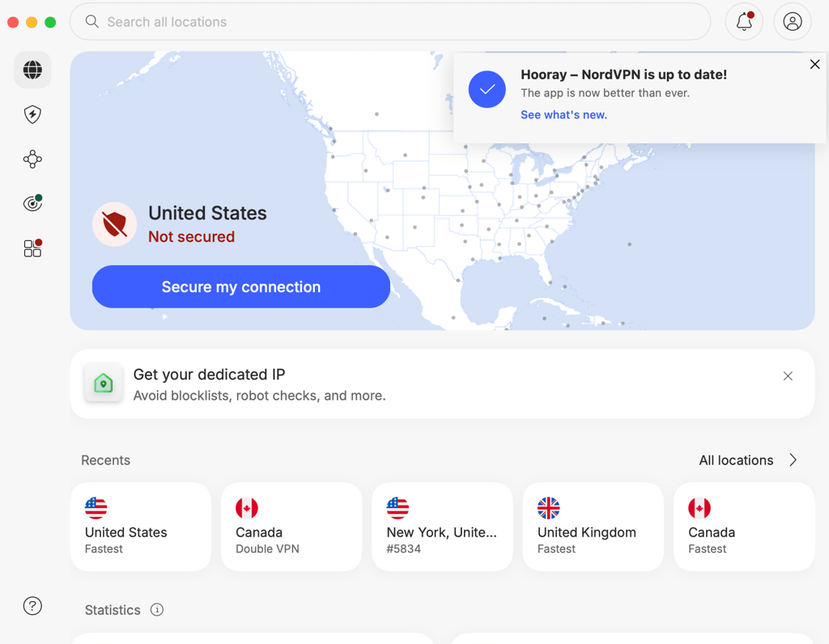Open the See what's new link

pyautogui.click(x=563, y=115)
